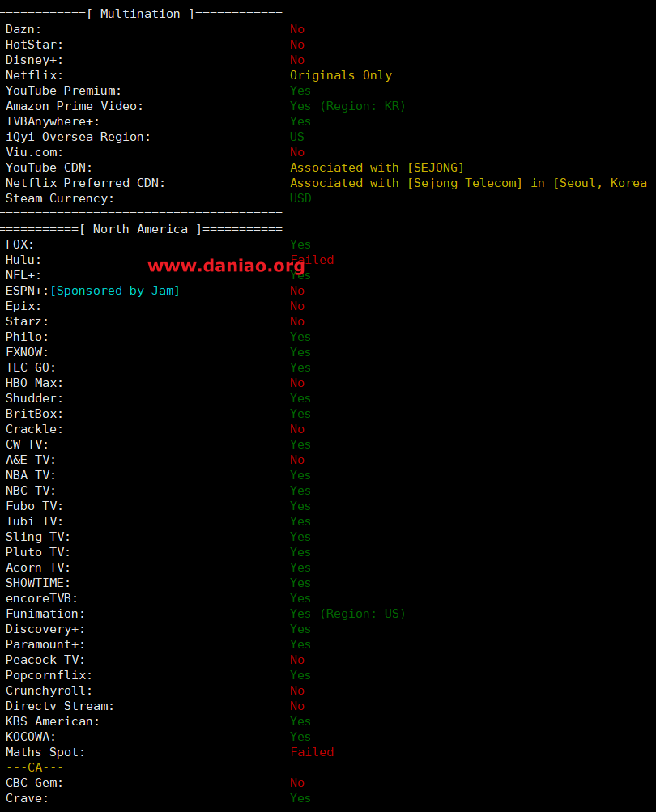The height and width of the screenshot is (812, 656).
Task: Click the 'Popcornflix:' row label
Action: point(49,676)
